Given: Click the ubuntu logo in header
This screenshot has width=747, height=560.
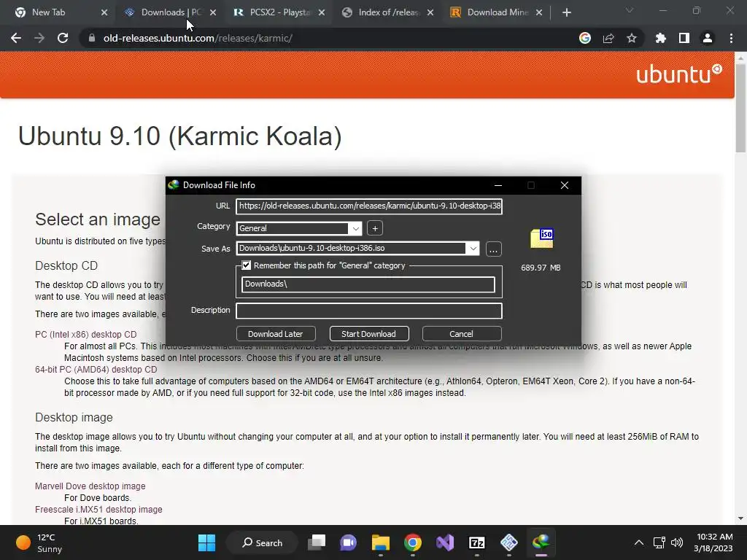Looking at the screenshot, I should pos(679,74).
